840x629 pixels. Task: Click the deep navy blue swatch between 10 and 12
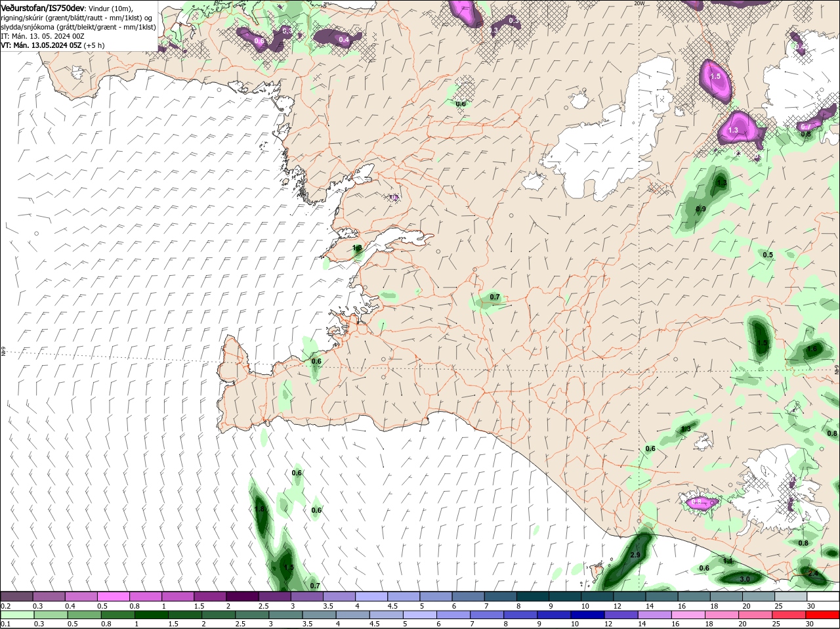point(587,615)
